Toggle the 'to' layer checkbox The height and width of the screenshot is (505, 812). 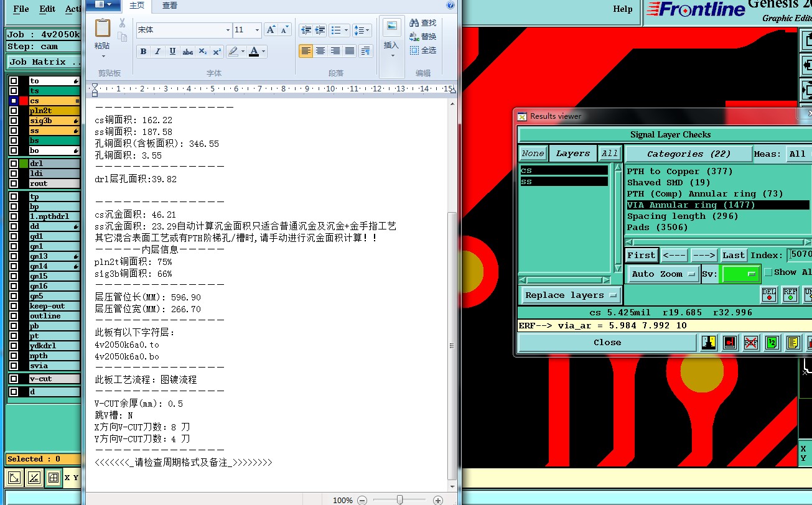tap(14, 81)
